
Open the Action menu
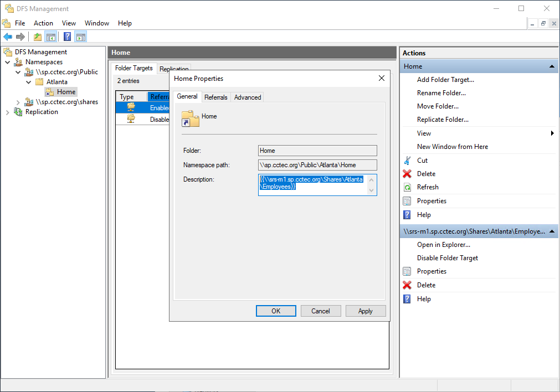(43, 23)
